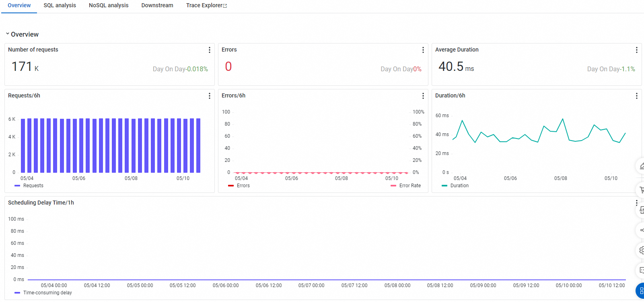Click the Requests/6h chart title
The width and height of the screenshot is (644, 302).
(x=24, y=95)
